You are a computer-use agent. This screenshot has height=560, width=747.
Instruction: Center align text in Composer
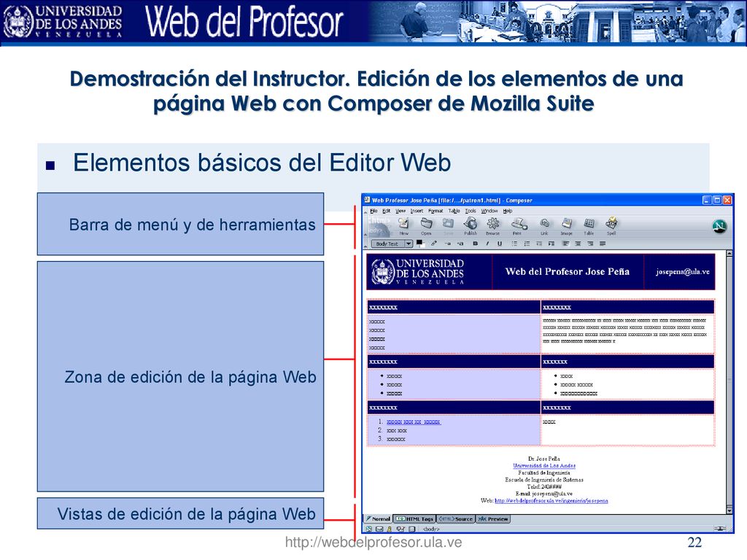click(578, 244)
